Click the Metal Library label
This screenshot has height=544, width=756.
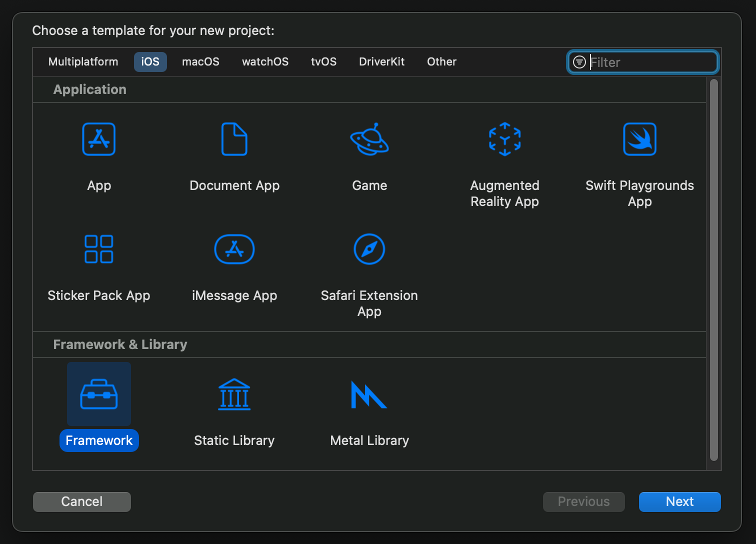click(369, 440)
